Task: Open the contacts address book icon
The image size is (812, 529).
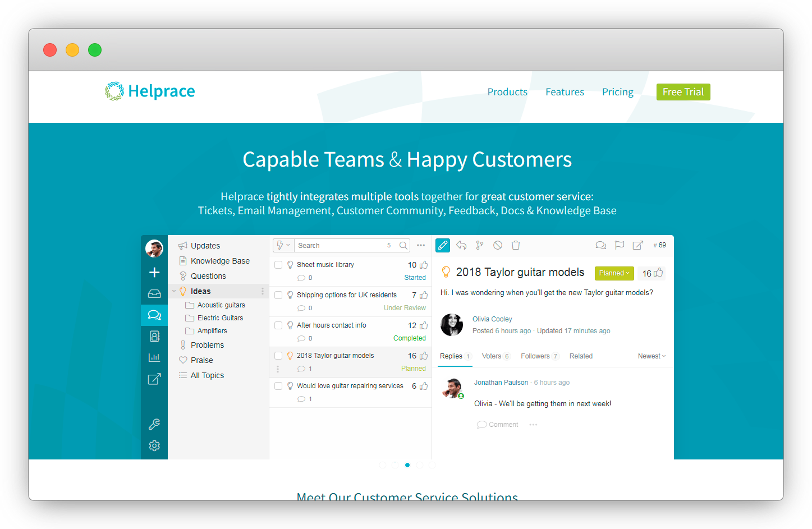Action: tap(154, 336)
